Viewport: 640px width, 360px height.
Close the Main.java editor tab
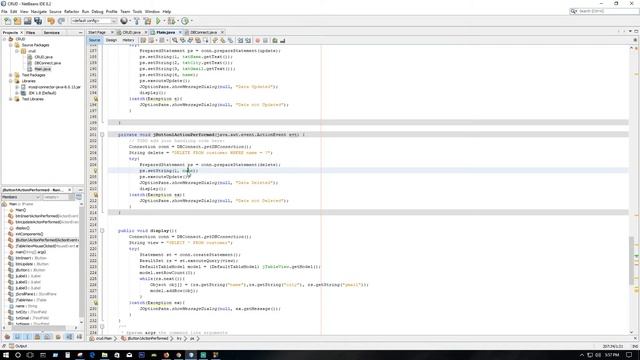tap(180, 32)
